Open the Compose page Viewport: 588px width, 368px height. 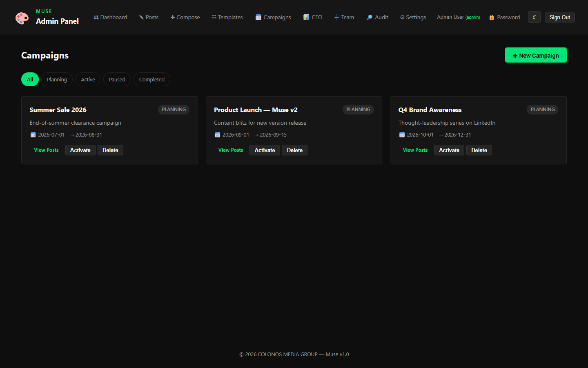[185, 17]
